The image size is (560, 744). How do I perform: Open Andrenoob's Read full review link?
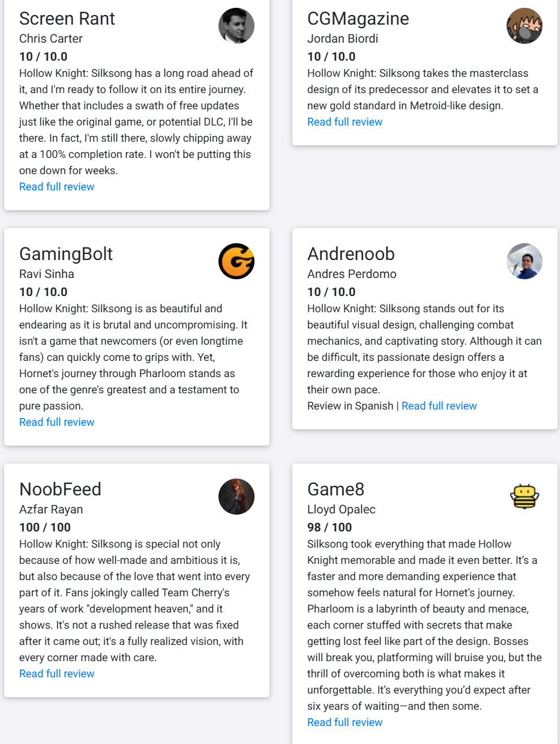pos(439,406)
